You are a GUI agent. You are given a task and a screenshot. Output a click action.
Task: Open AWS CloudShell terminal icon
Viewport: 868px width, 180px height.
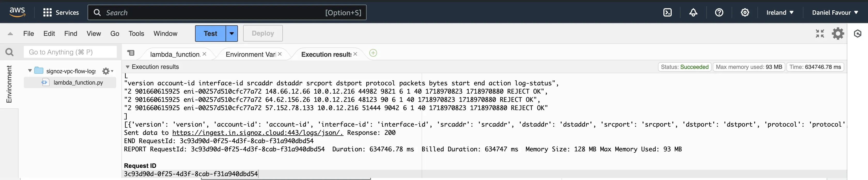pyautogui.click(x=667, y=12)
